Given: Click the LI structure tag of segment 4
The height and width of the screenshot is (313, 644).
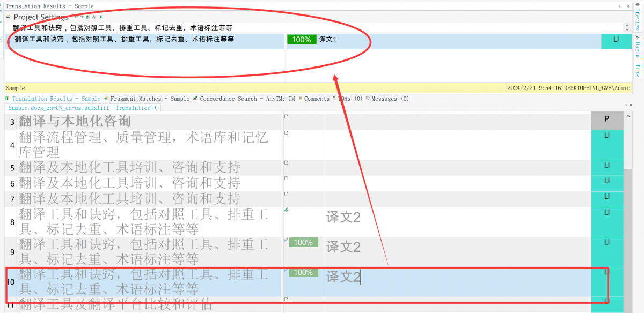Looking at the screenshot, I should click(x=606, y=135).
